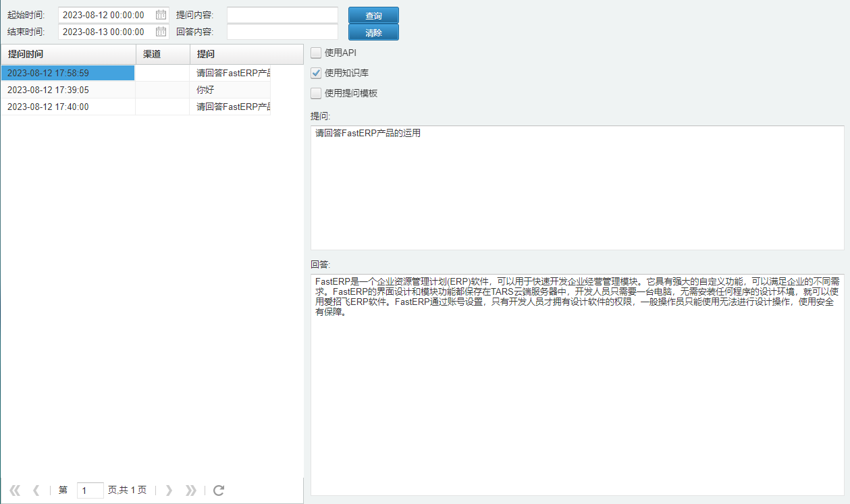Uncheck the 使用知识库 checkbox
The height and width of the screenshot is (504, 850).
[316, 73]
